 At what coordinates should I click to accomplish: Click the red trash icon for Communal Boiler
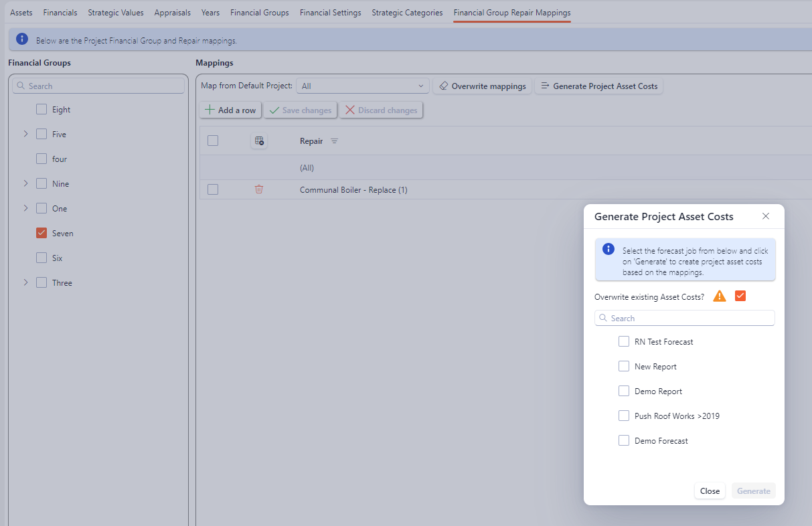[x=259, y=189]
